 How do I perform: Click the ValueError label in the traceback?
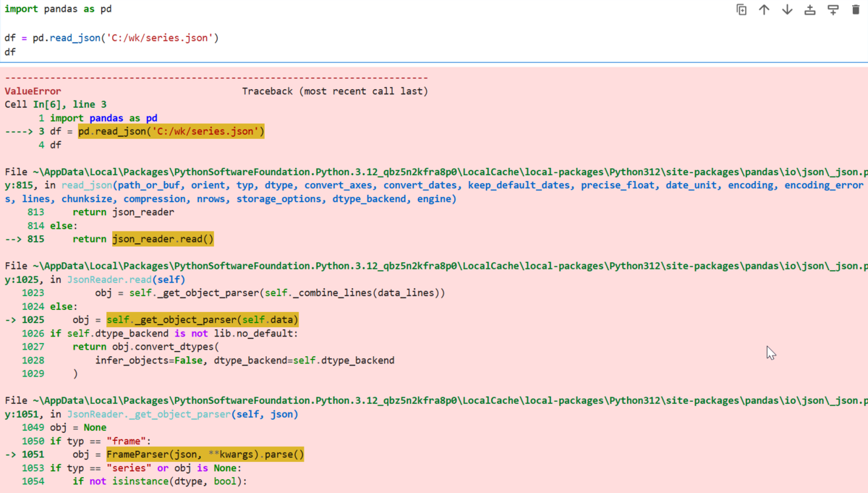coord(33,91)
